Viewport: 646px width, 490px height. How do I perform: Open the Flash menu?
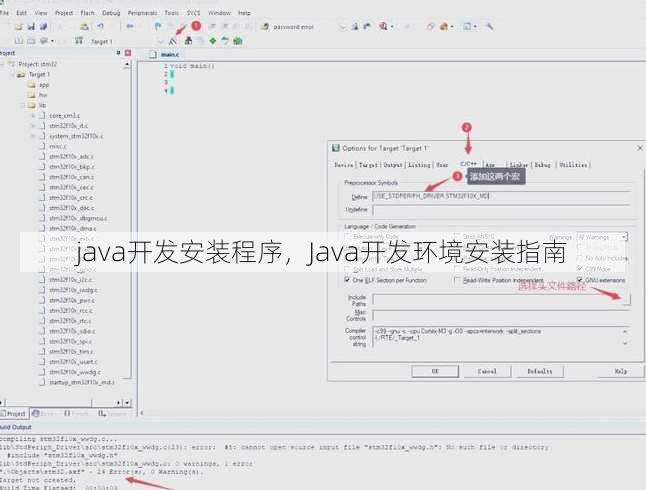pyautogui.click(x=87, y=13)
